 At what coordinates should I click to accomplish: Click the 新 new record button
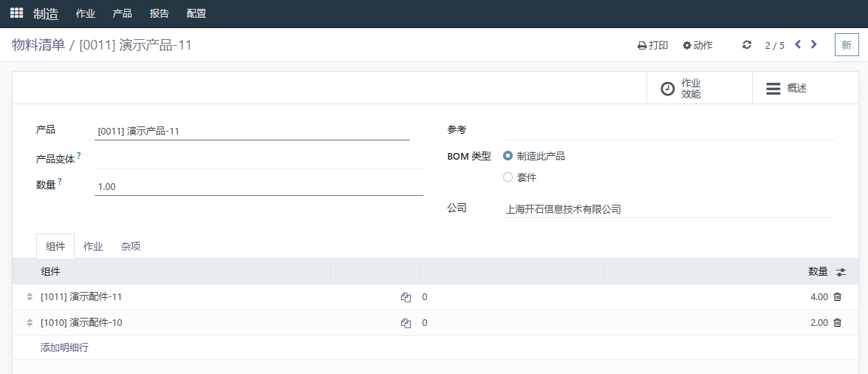[847, 45]
